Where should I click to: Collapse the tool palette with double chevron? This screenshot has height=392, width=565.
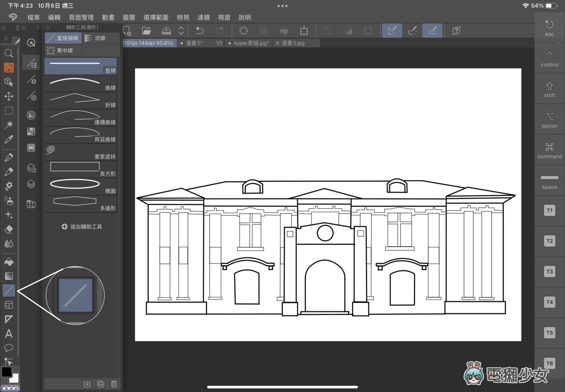click(4, 27)
